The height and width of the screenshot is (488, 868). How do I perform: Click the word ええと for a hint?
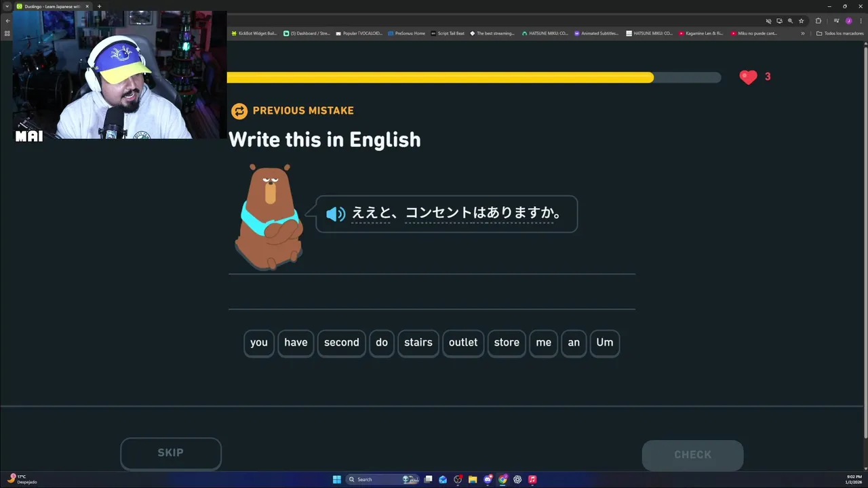(370, 213)
